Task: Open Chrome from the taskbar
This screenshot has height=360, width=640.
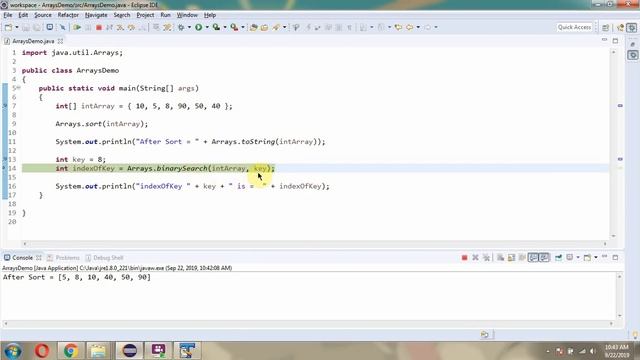Action: [x=71, y=351]
